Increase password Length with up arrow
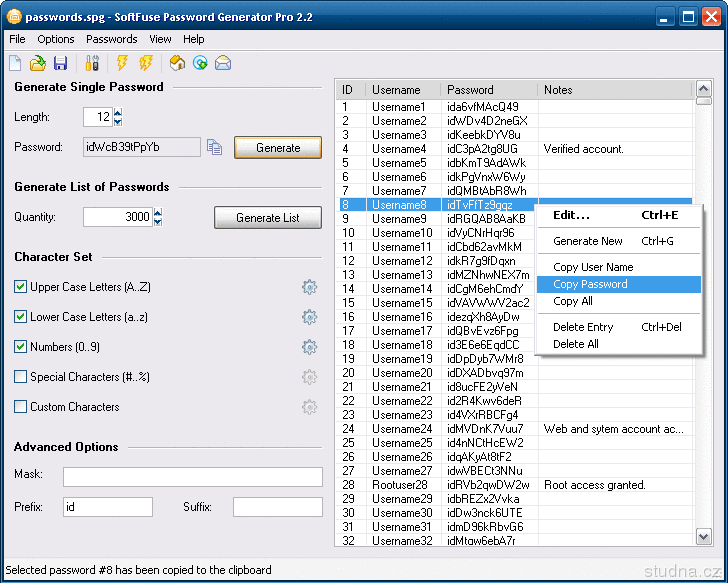Viewport: 728px width, 583px height. point(118,113)
